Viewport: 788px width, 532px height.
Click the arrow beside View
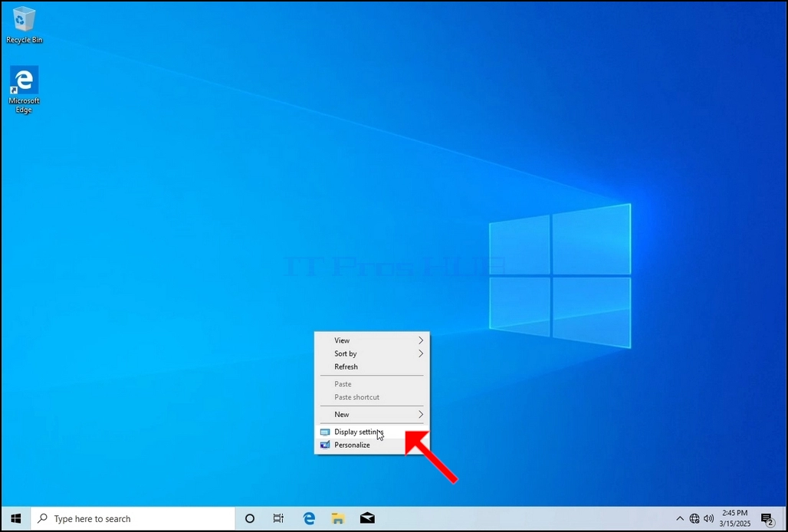point(421,340)
